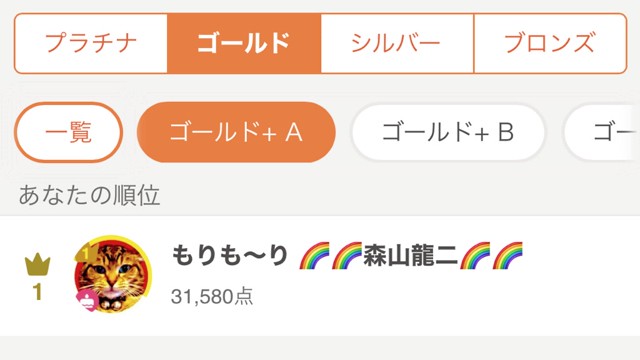This screenshot has height=360, width=640.
Task: Open the シルバー tab
Action: pos(397,43)
